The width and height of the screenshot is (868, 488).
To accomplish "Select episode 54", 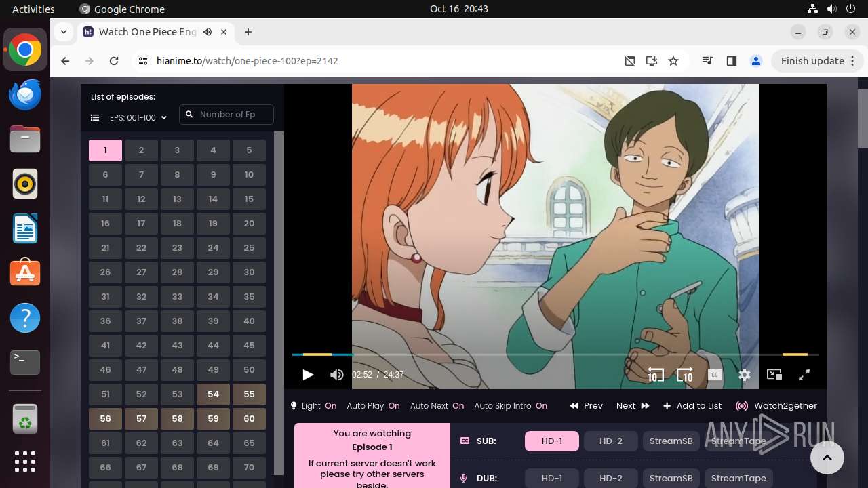I will coord(213,394).
